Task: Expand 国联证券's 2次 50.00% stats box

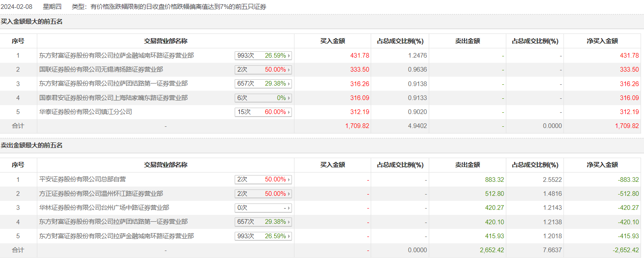Action: [263, 70]
